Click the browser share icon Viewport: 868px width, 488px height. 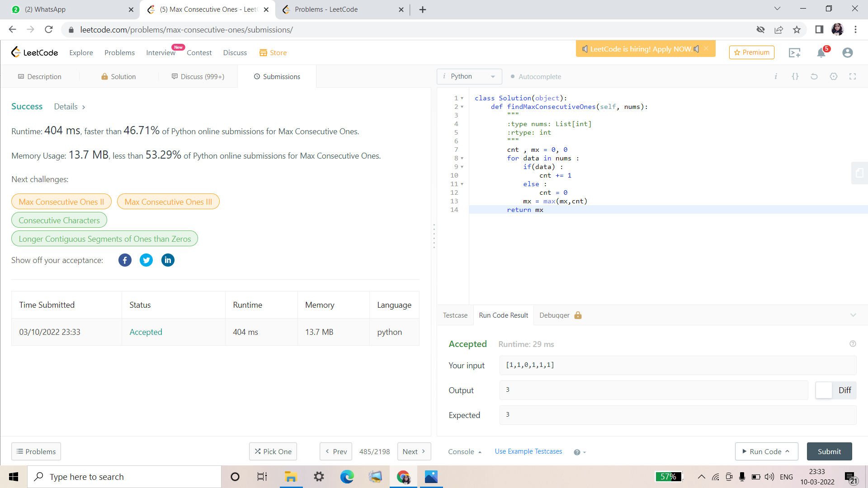pos(778,30)
